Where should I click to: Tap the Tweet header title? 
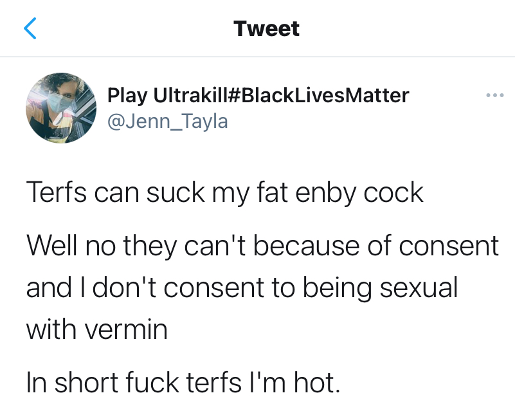tap(266, 29)
